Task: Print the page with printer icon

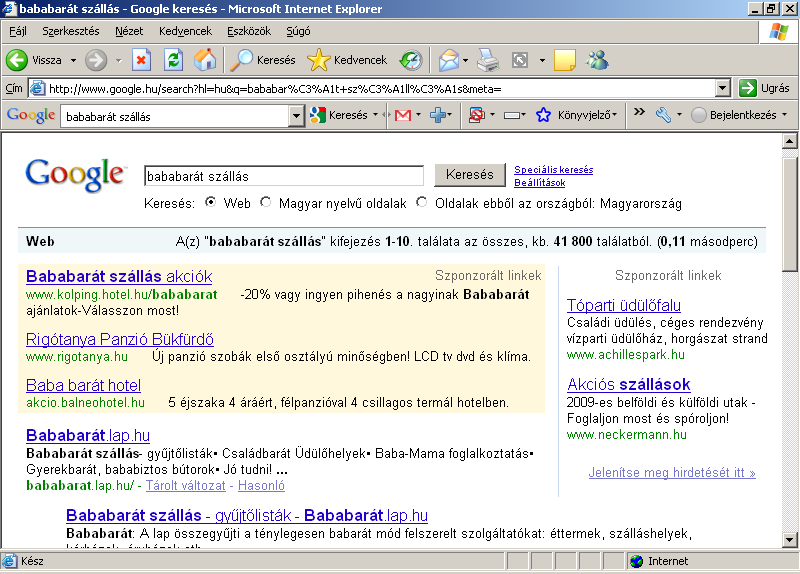Action: point(488,60)
